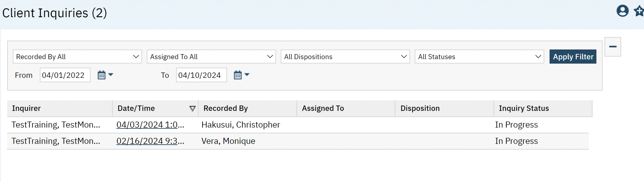This screenshot has width=644, height=182.
Task: Open the arrow next to the From calendar icon
Action: [x=110, y=75]
